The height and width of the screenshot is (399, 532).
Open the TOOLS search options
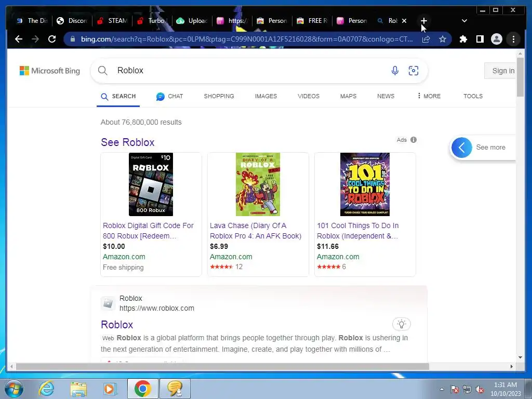coord(473,96)
